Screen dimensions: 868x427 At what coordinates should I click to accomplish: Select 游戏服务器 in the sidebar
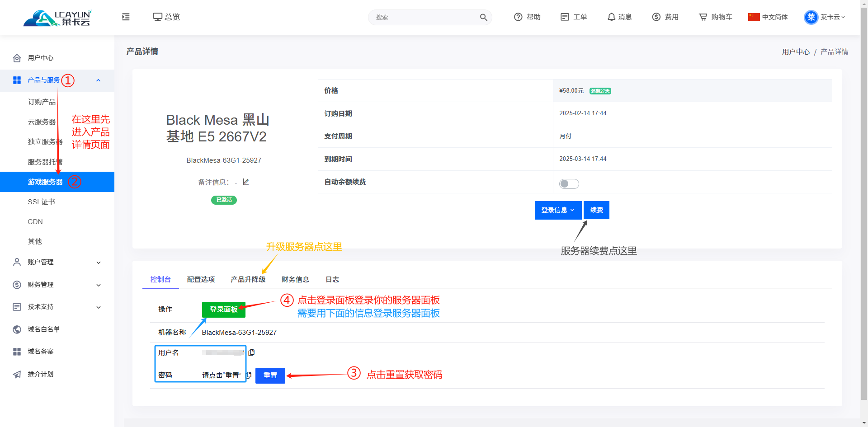[57, 182]
